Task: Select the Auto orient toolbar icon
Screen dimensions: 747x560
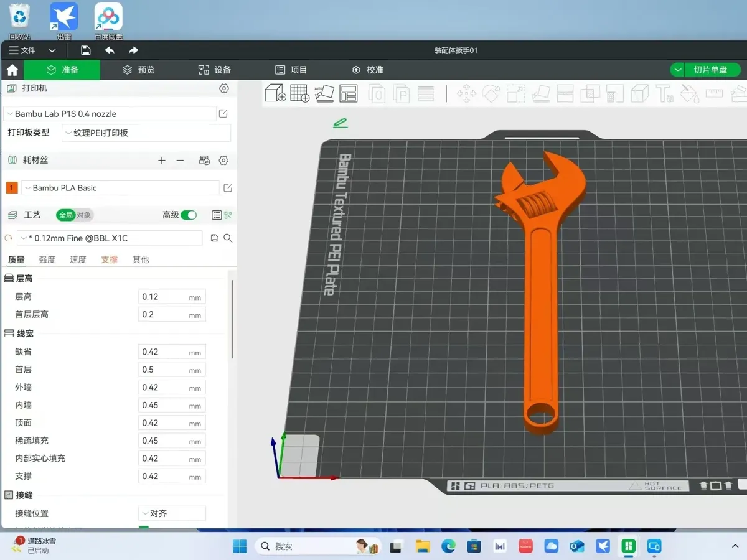Action: [x=324, y=93]
